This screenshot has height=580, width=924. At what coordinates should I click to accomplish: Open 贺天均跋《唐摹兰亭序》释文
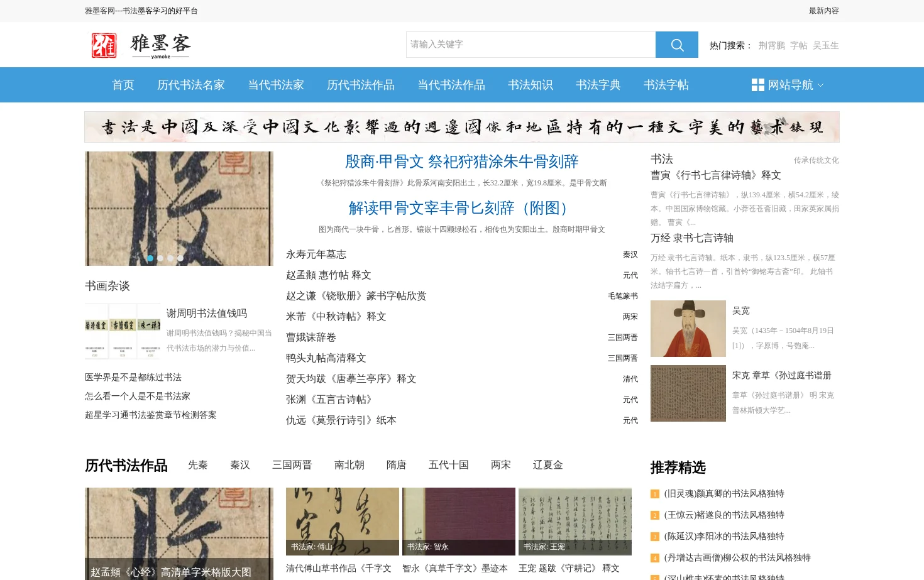pyautogui.click(x=351, y=379)
